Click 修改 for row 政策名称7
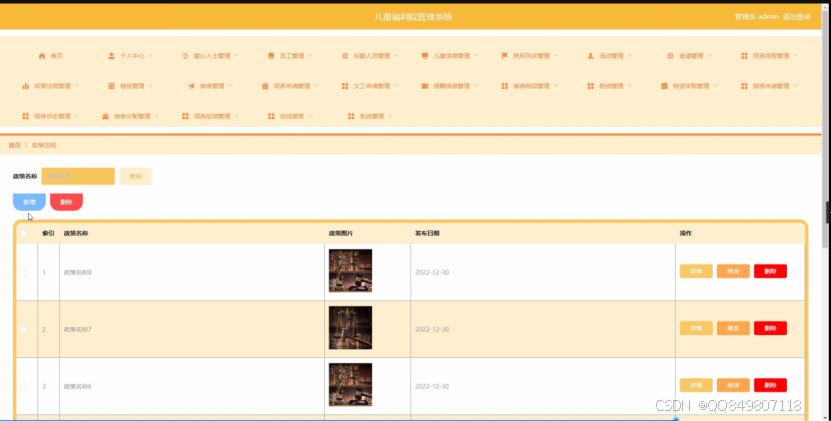The width and height of the screenshot is (831, 421). (733, 328)
